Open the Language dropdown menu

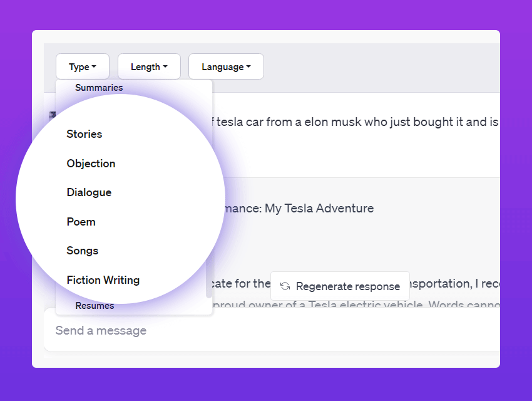click(x=226, y=67)
